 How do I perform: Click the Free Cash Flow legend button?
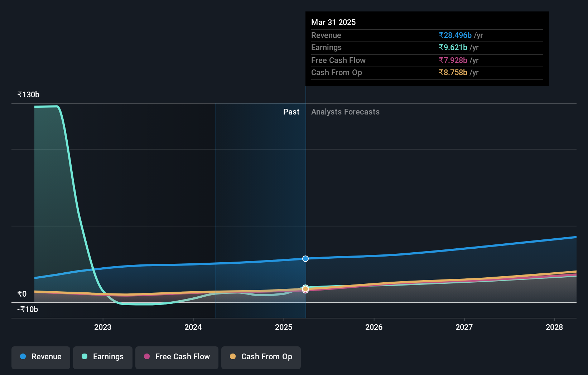[x=177, y=357]
